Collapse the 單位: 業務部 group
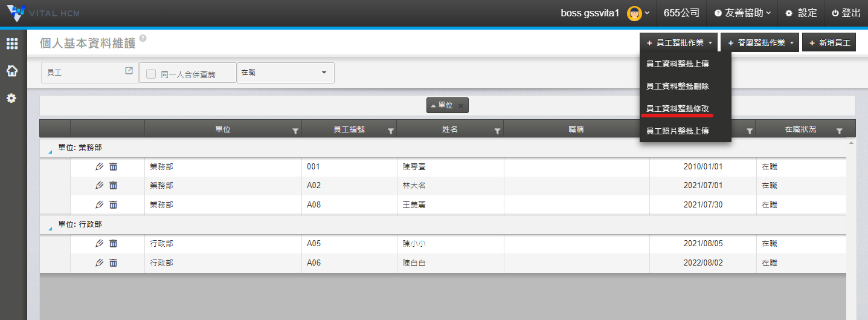 (x=50, y=151)
